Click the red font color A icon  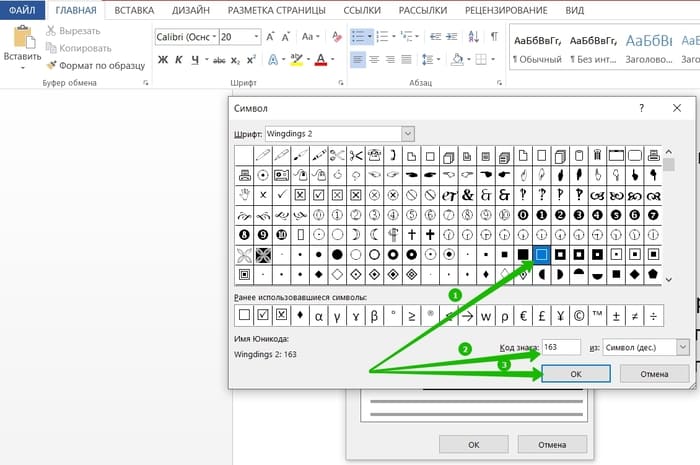pos(321,60)
